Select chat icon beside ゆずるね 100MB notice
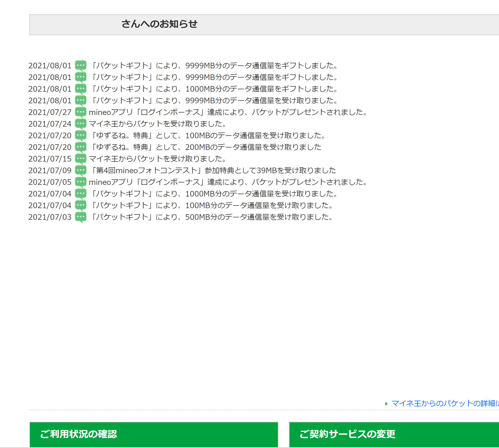The height and width of the screenshot is (448, 499). coord(81,136)
